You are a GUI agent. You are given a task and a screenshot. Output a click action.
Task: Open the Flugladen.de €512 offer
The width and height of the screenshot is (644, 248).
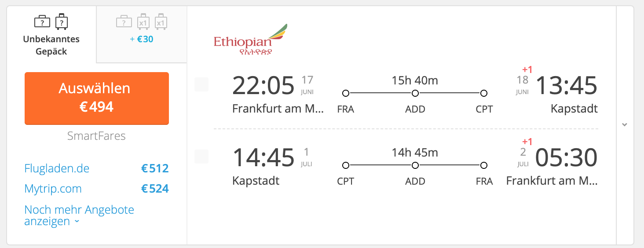click(97, 168)
